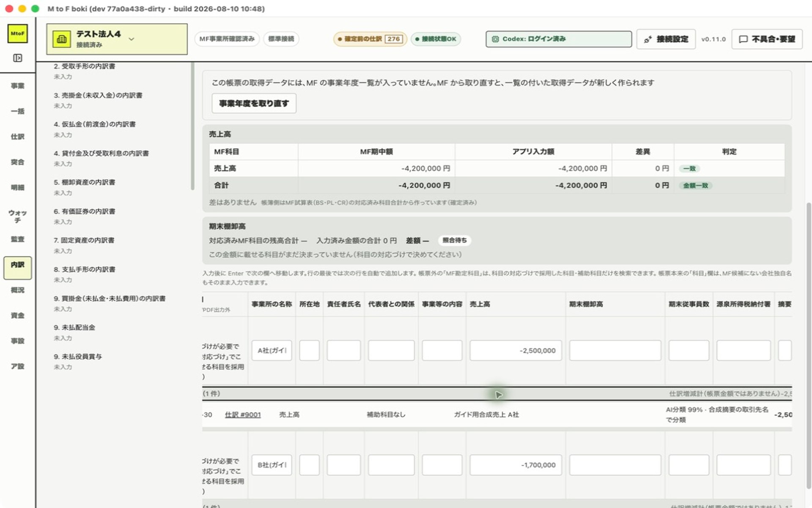Switch to the 仕訳 sidebar tab
Screen dimensions: 812x508
click(17, 137)
